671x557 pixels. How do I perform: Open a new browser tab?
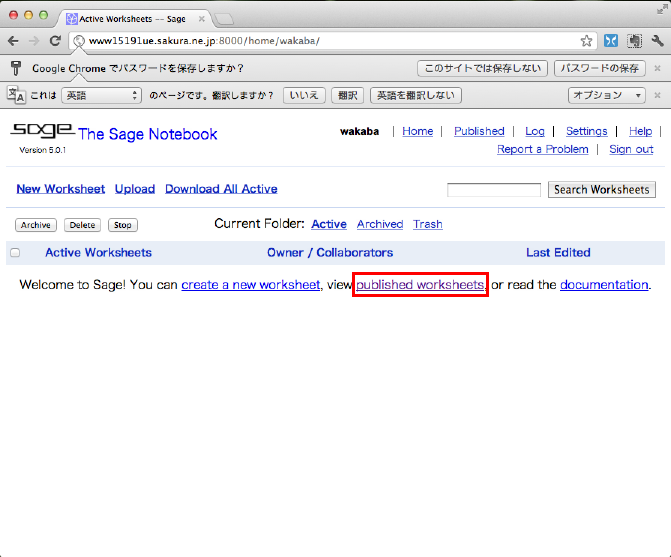224,18
